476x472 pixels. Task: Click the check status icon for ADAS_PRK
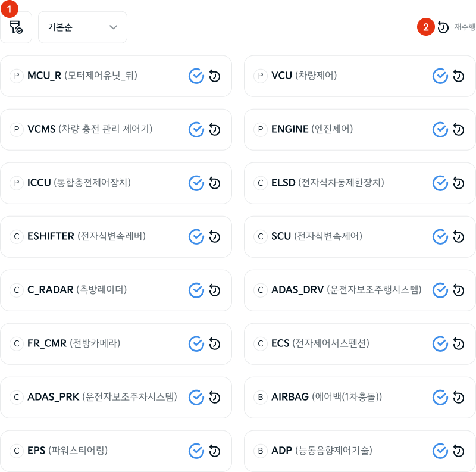[196, 397]
